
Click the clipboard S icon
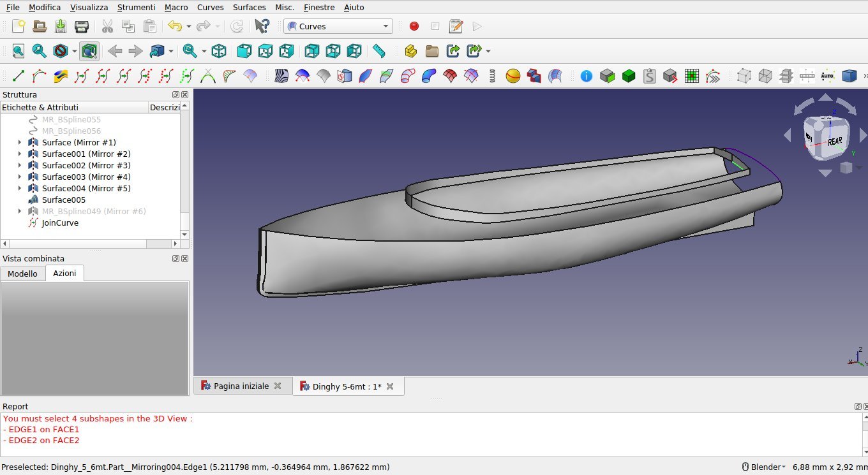pyautogui.click(x=650, y=76)
